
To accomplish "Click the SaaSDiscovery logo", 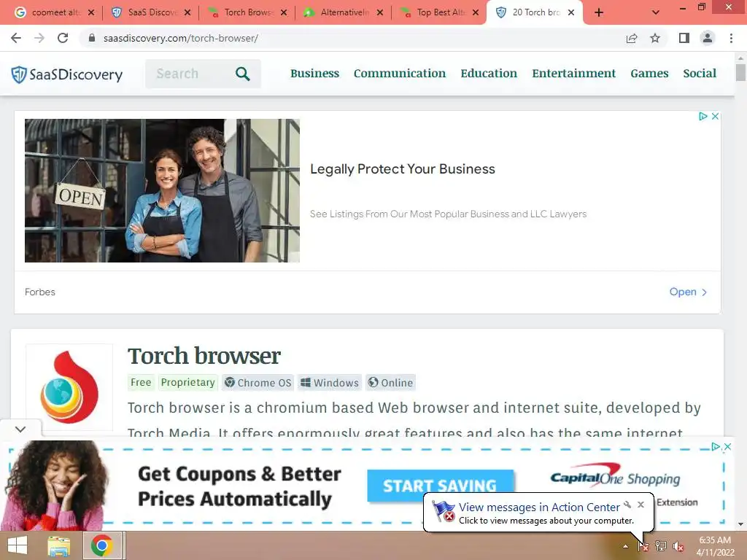I will point(66,74).
